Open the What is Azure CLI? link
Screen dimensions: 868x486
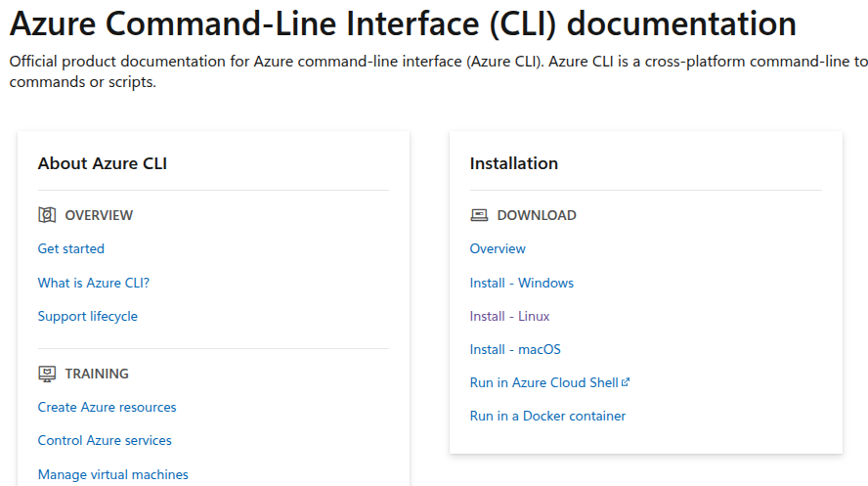point(94,283)
